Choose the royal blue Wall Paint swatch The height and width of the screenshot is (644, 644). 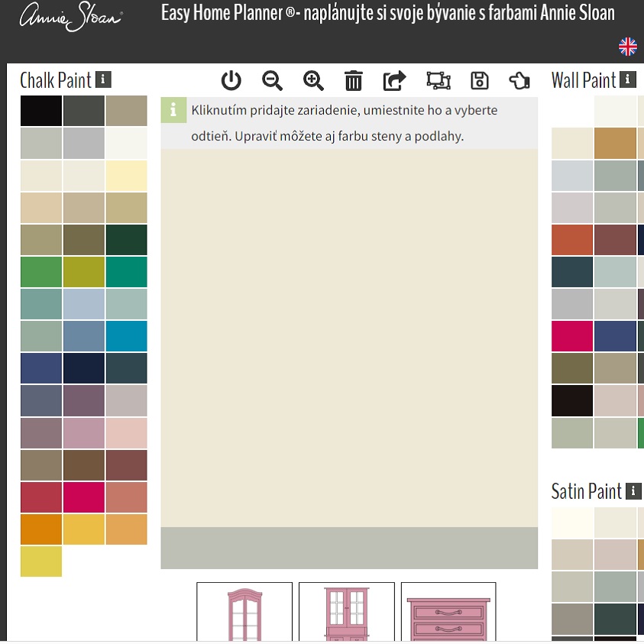615,336
